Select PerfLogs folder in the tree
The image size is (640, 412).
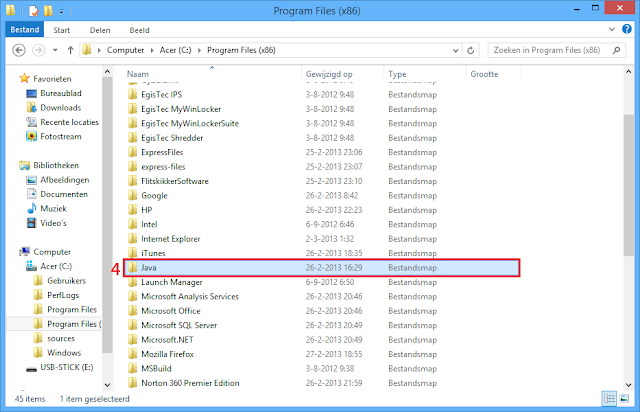63,295
